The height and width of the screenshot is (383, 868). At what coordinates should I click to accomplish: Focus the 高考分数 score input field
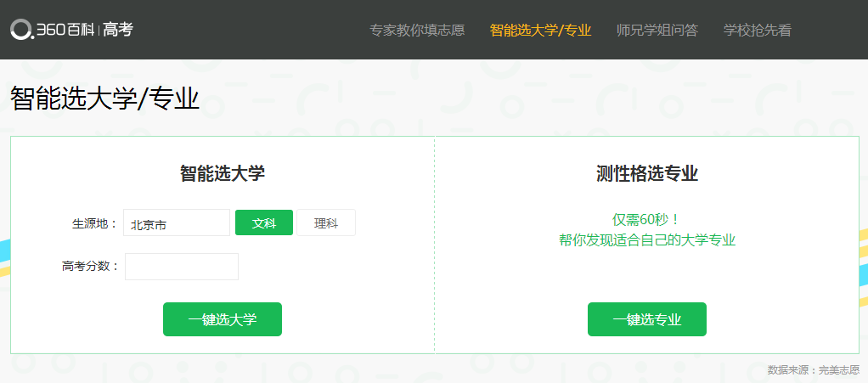point(182,267)
